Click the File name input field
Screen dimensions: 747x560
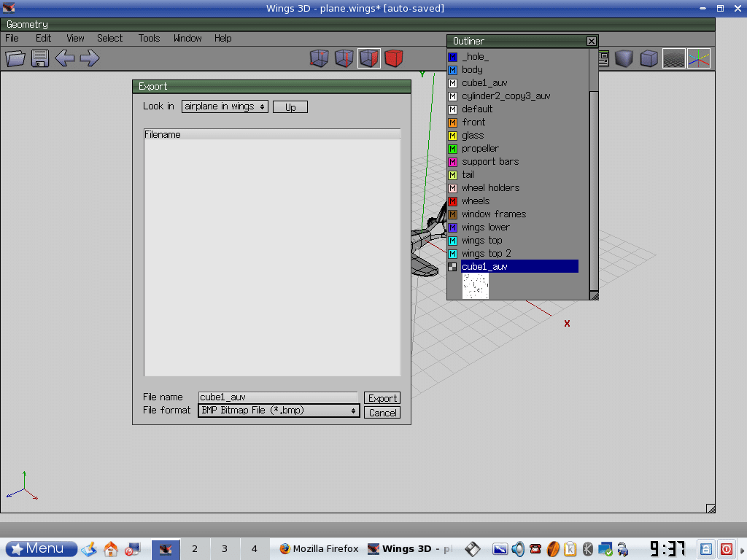[278, 397]
